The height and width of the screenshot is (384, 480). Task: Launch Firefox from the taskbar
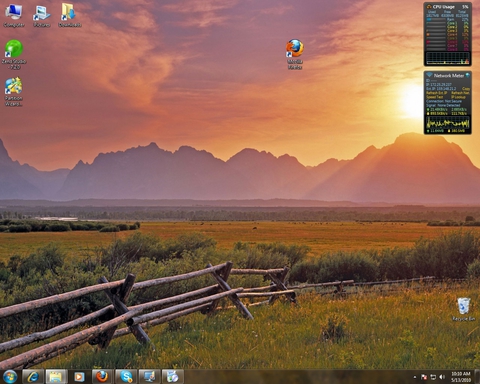pyautogui.click(x=102, y=377)
